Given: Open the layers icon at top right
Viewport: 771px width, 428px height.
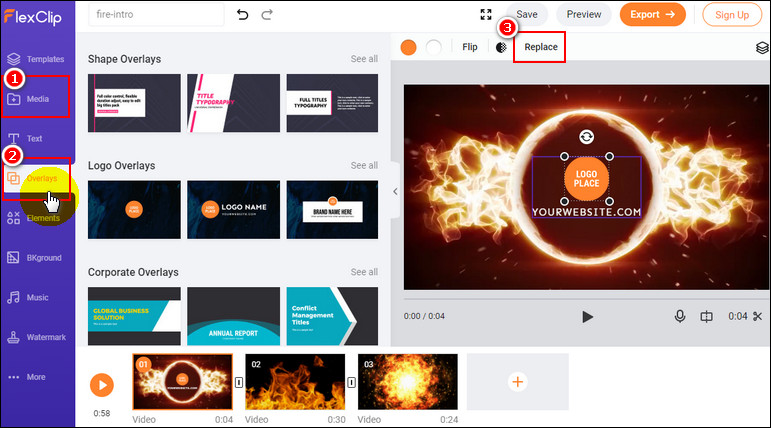Looking at the screenshot, I should 762,48.
